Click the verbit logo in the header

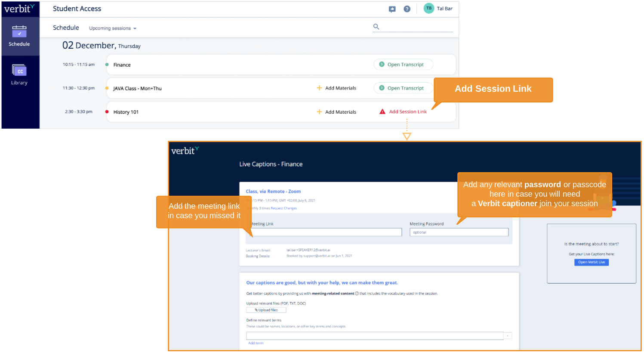[18, 9]
